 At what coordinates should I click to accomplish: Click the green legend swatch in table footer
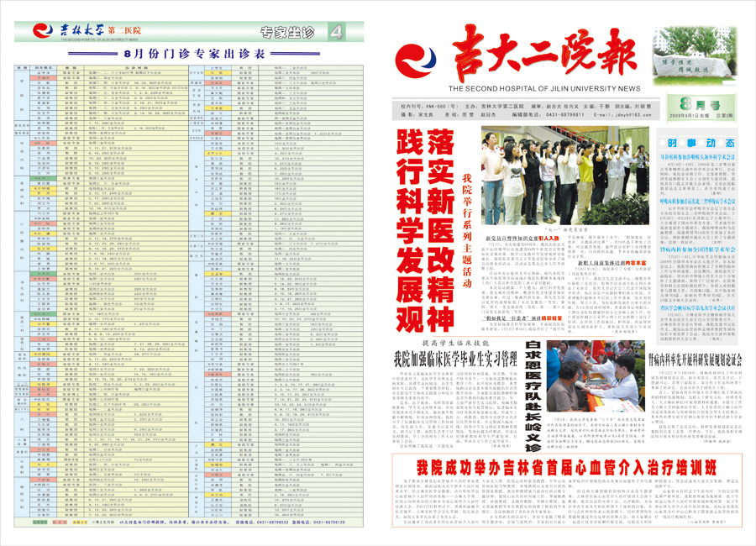click(x=40, y=522)
